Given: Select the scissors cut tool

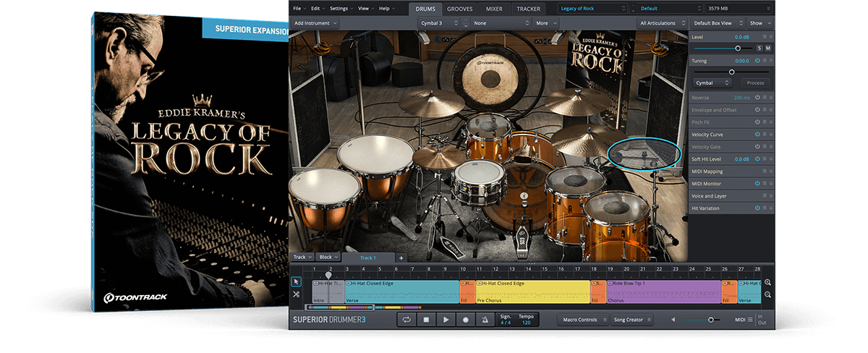Looking at the screenshot, I should 297,294.
